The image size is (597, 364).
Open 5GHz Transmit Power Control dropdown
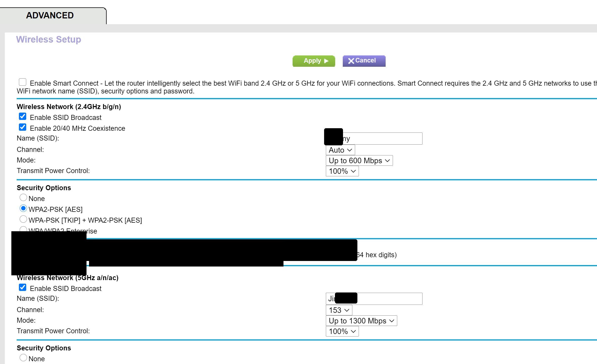tap(342, 332)
